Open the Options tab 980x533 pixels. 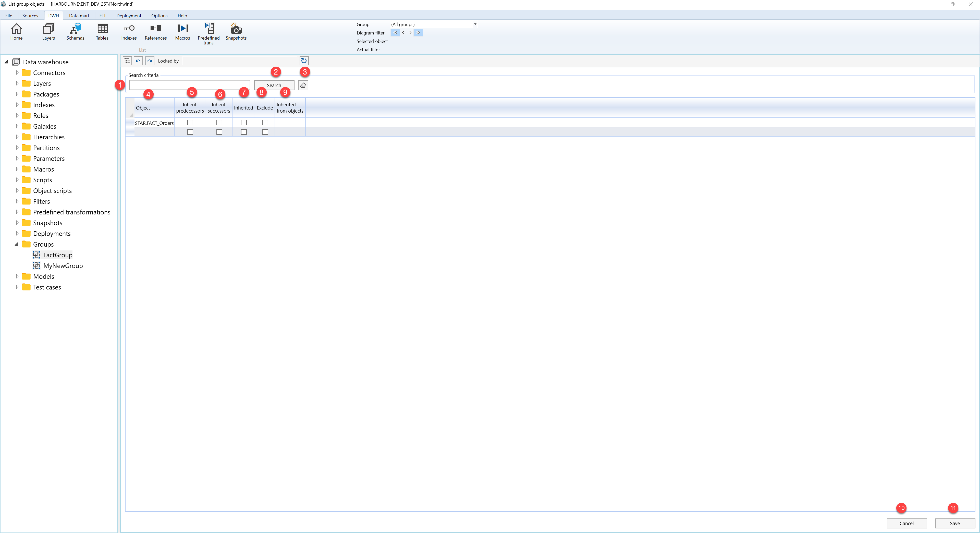[x=160, y=16]
